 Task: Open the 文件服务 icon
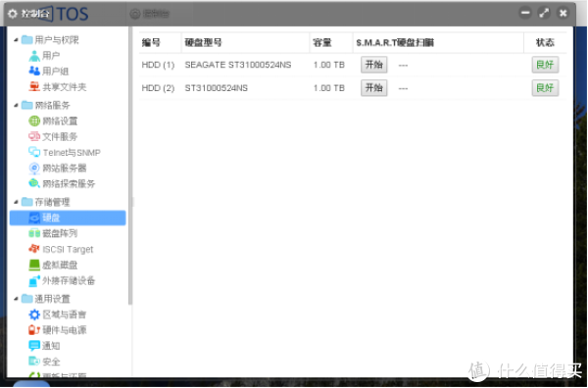tap(34, 136)
